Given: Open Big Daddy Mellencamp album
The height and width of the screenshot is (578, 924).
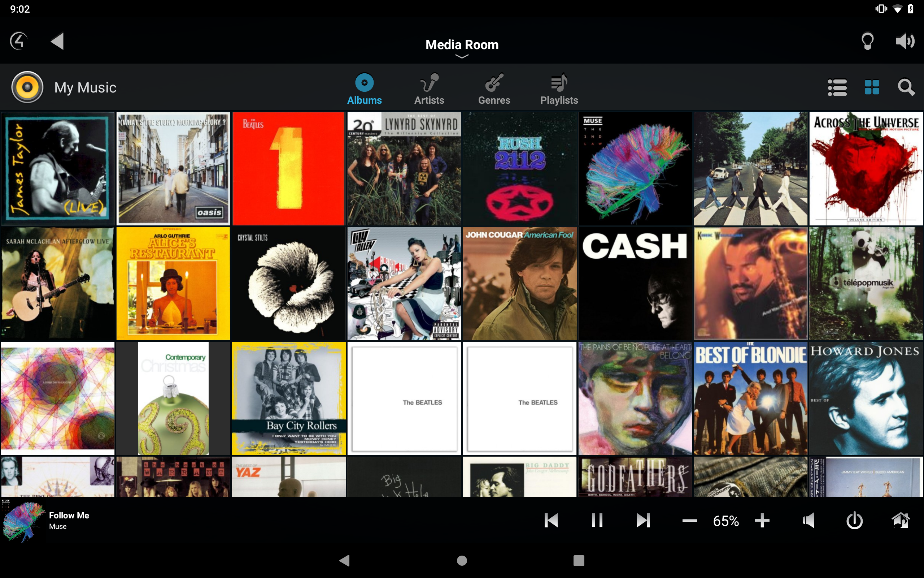Looking at the screenshot, I should click(x=520, y=477).
